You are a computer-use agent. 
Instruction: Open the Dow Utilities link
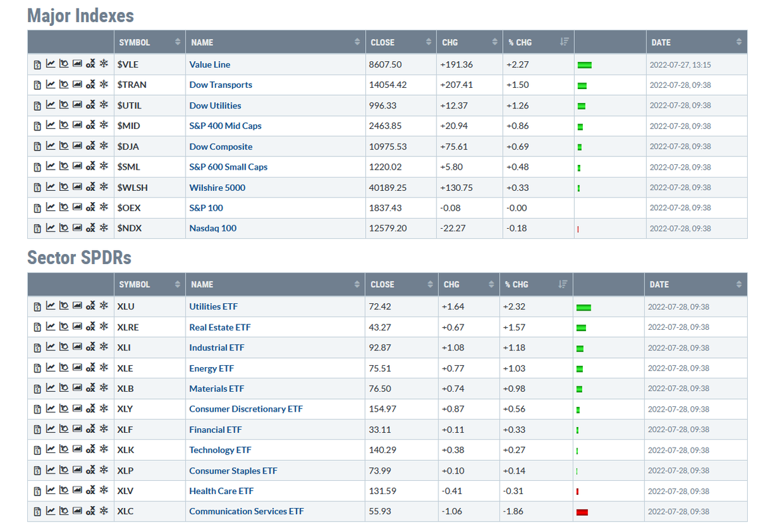pos(215,105)
